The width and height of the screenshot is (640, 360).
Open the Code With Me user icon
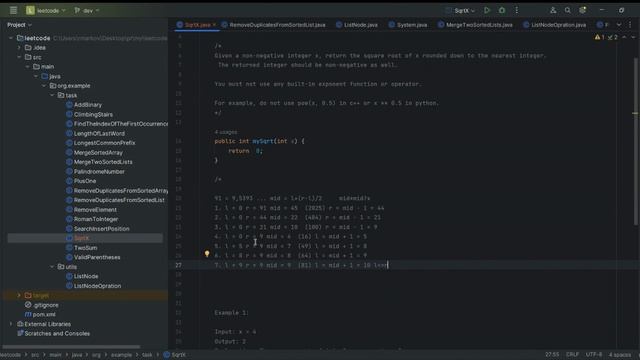553,10
